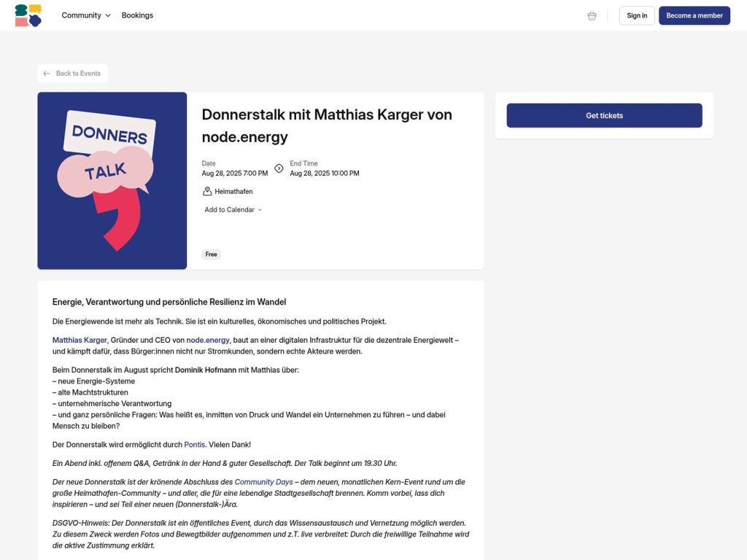Click the back arrow beside Back to Events
Image resolution: width=747 pixels, height=560 pixels.
(x=46, y=73)
